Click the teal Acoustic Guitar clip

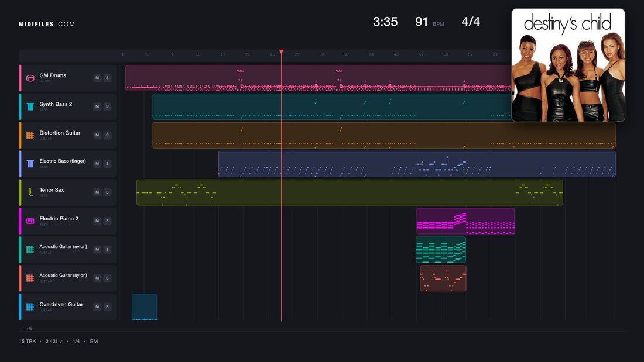(441, 250)
